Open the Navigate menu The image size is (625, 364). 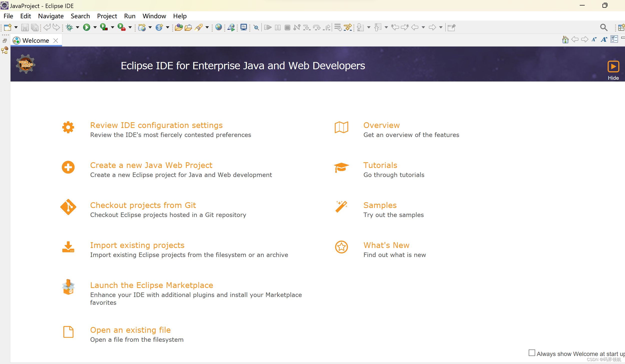coord(51,16)
